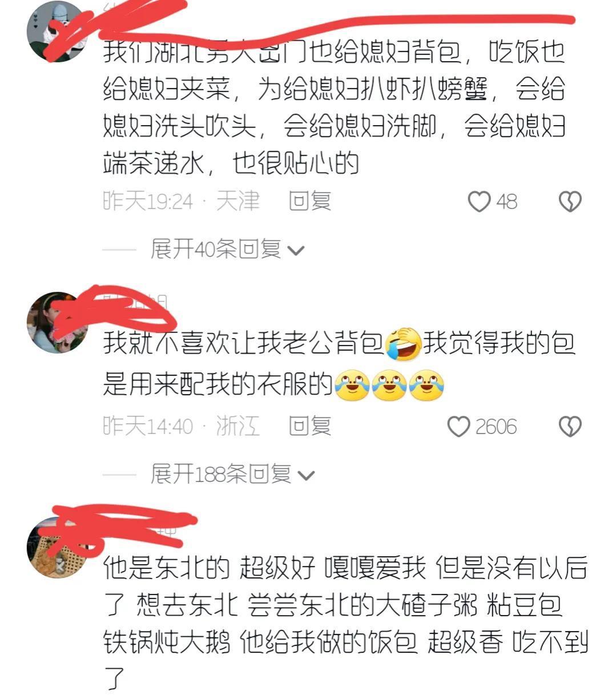Tap the 48 like count
The image size is (616, 699).
pos(506,202)
